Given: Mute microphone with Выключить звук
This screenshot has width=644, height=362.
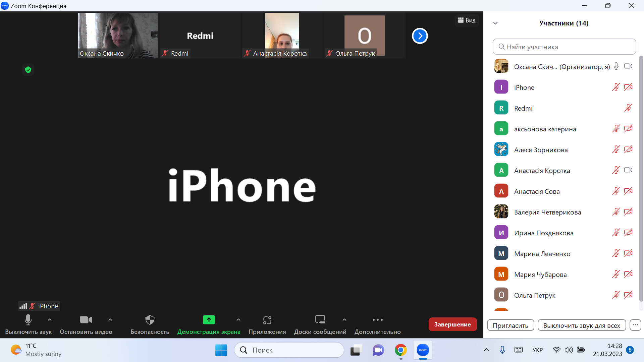Looking at the screenshot, I should point(28,324).
